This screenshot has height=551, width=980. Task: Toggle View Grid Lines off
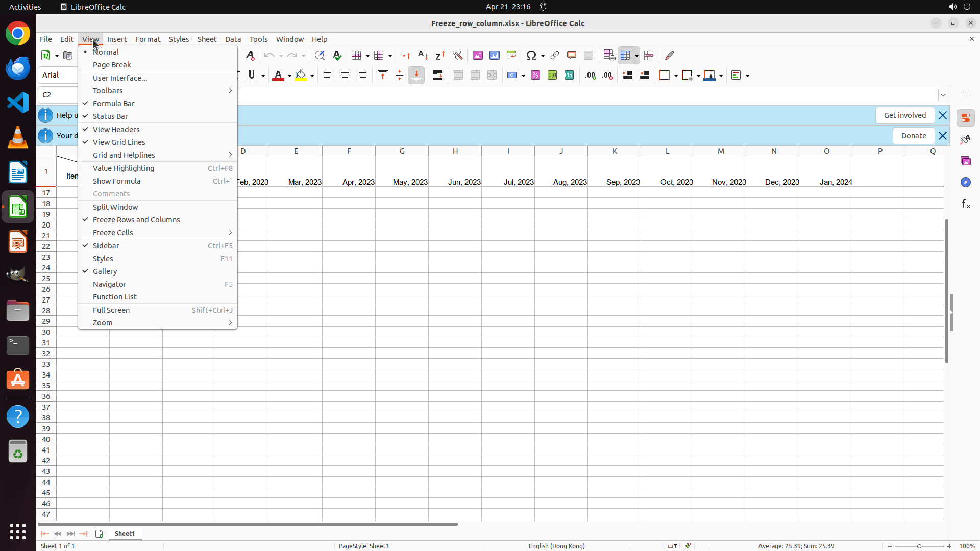119,142
